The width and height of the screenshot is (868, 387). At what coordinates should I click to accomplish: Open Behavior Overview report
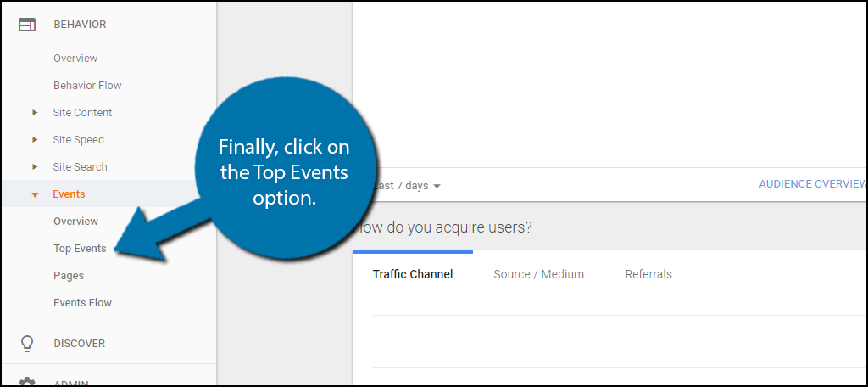(x=75, y=59)
